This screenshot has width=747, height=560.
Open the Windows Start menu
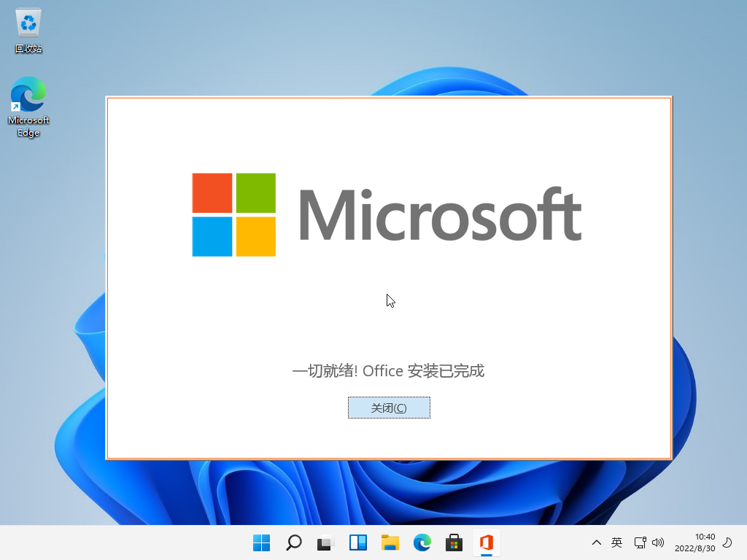(x=261, y=542)
